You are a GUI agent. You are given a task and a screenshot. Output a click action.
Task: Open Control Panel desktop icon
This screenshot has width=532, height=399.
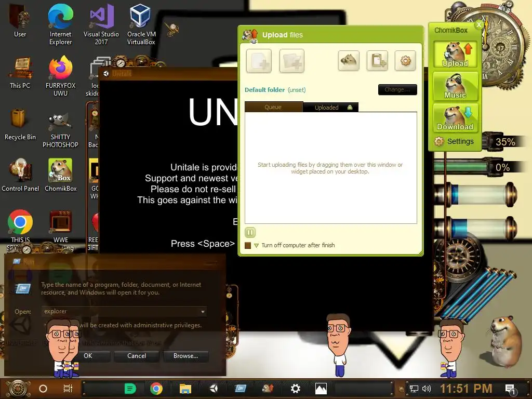[x=20, y=176]
